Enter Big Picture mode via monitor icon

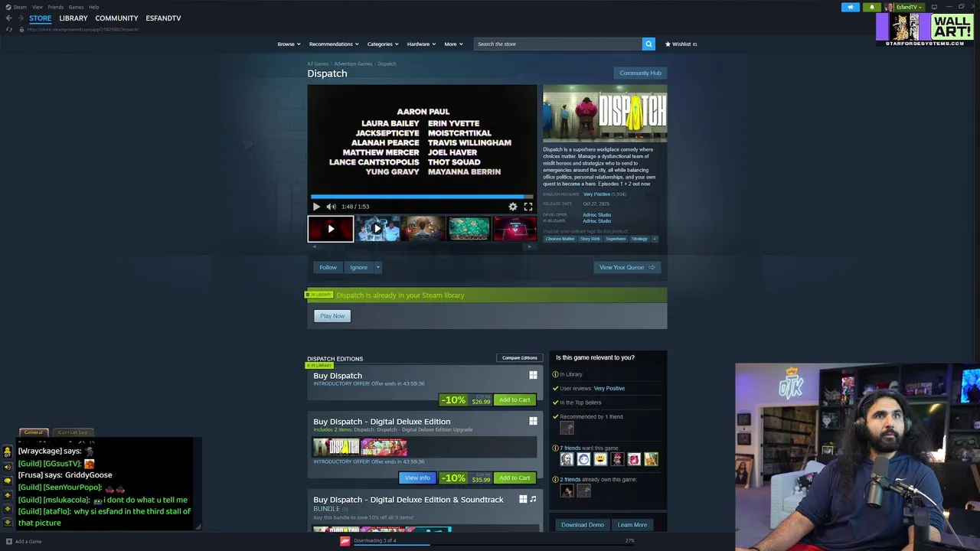pyautogui.click(x=934, y=7)
